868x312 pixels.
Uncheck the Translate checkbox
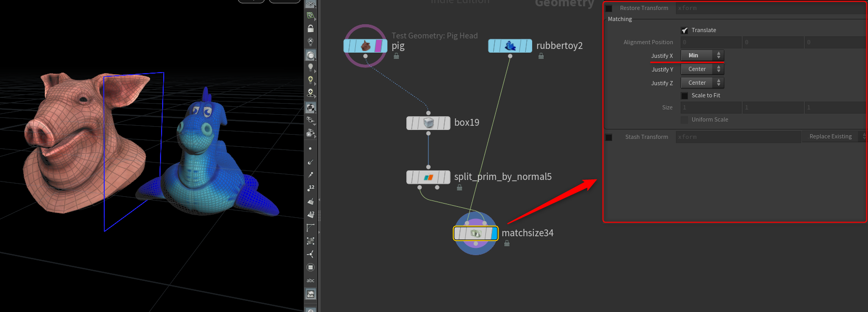pyautogui.click(x=684, y=31)
